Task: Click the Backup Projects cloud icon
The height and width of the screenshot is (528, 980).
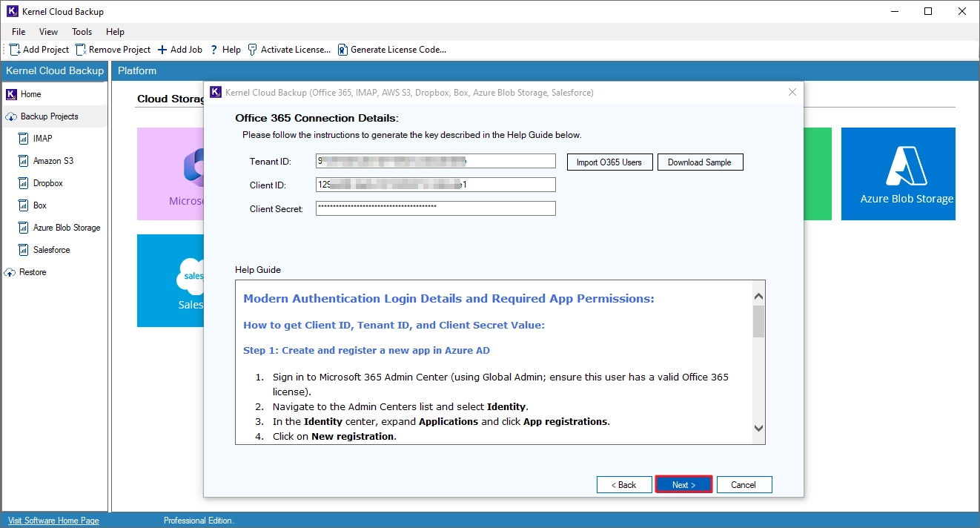Action: (x=11, y=116)
